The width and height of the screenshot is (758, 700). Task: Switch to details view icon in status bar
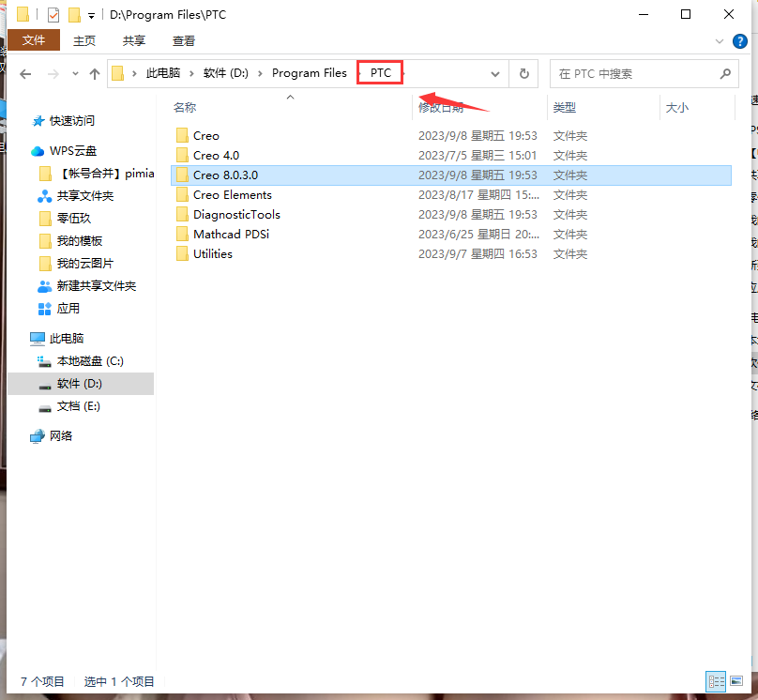[x=716, y=681]
